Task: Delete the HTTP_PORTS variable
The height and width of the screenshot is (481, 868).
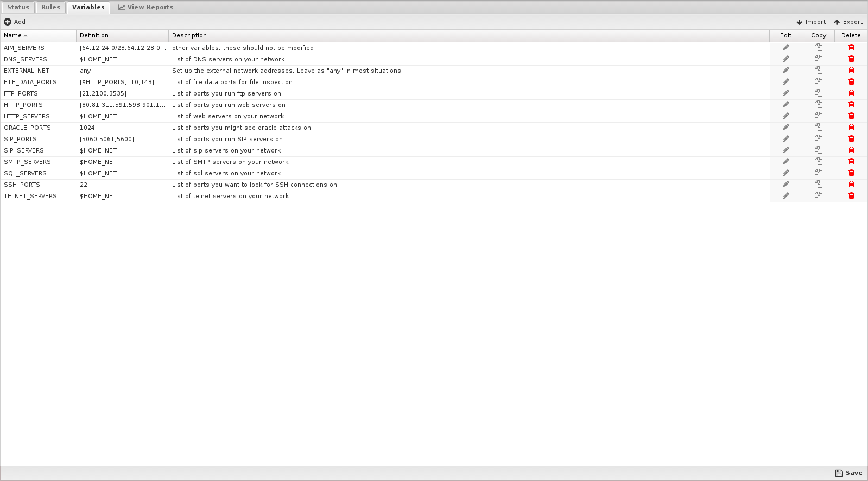Action: tap(851, 105)
